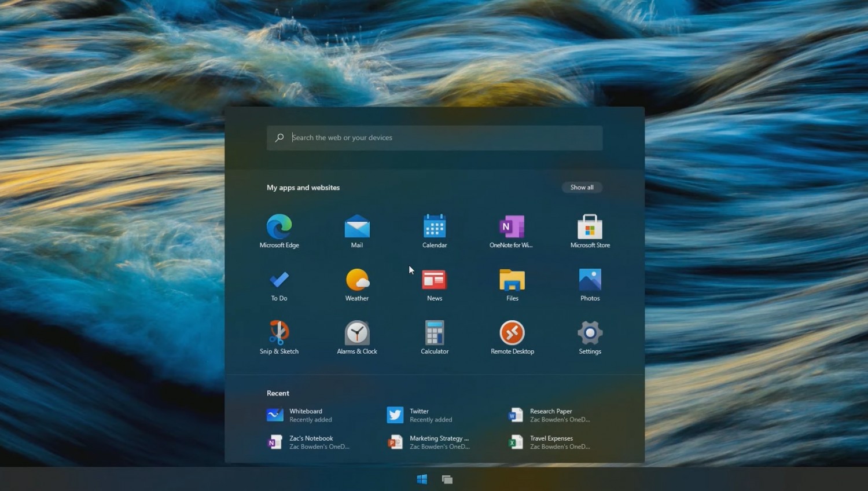The width and height of the screenshot is (868, 491).
Task: Launch the Mail app
Action: 357,231
